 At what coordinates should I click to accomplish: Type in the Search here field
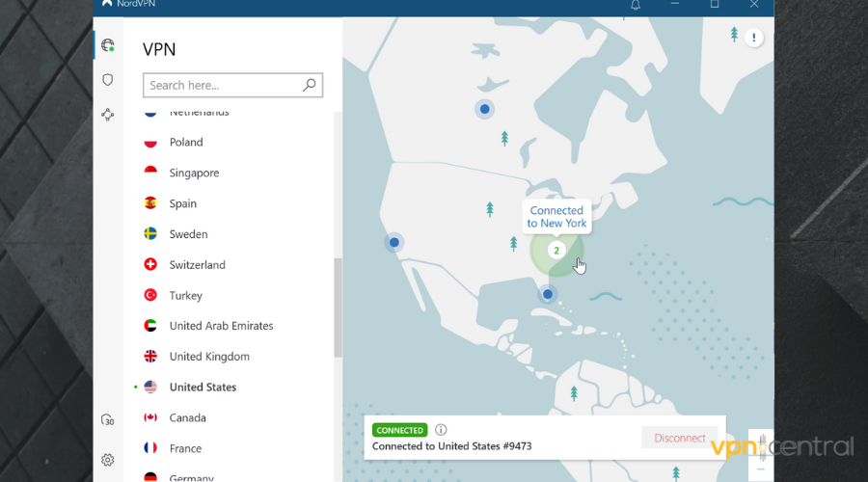pos(222,85)
